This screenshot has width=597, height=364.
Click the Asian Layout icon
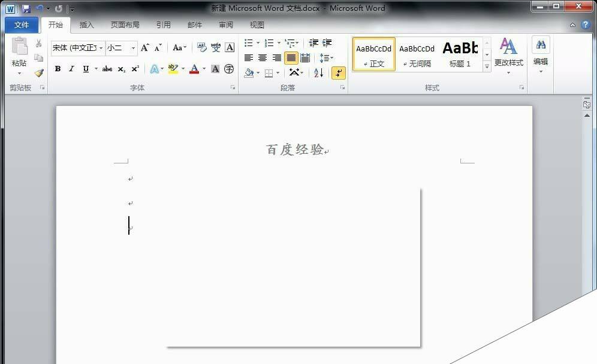[296, 72]
